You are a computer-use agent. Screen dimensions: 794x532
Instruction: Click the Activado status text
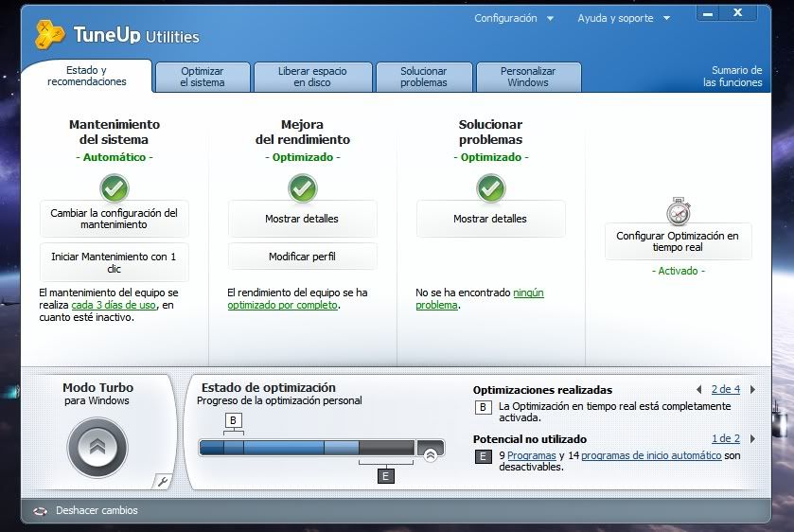pos(678,271)
